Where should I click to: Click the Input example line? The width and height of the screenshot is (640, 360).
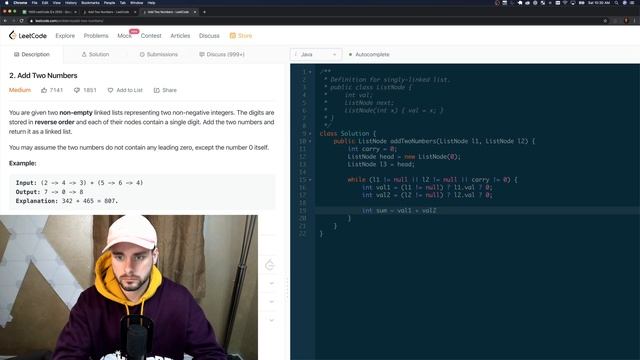[79, 183]
